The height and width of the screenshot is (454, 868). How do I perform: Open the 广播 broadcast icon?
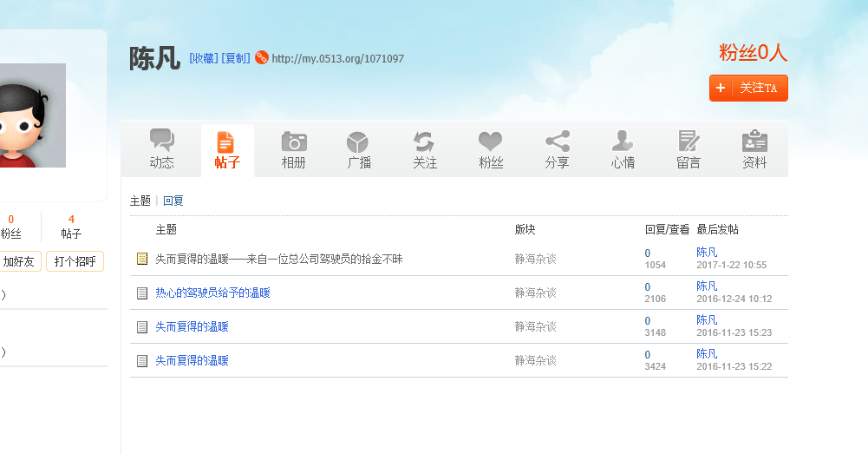pyautogui.click(x=359, y=141)
